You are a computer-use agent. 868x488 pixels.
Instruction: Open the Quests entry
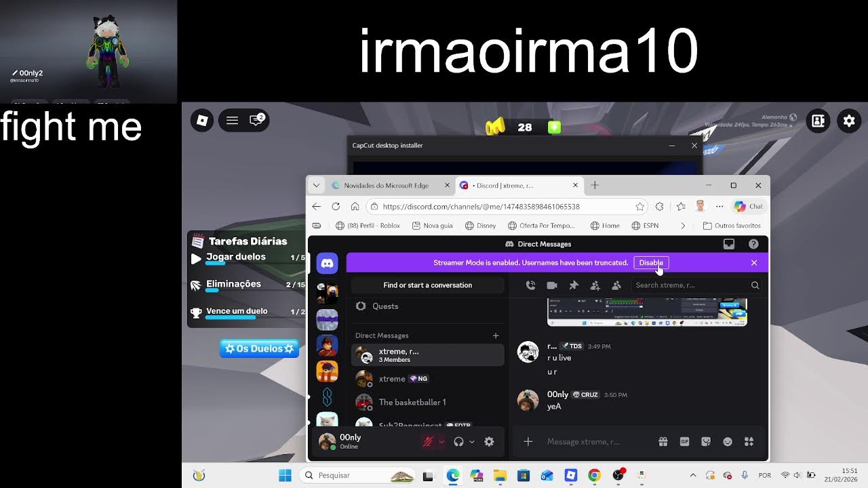(x=427, y=306)
